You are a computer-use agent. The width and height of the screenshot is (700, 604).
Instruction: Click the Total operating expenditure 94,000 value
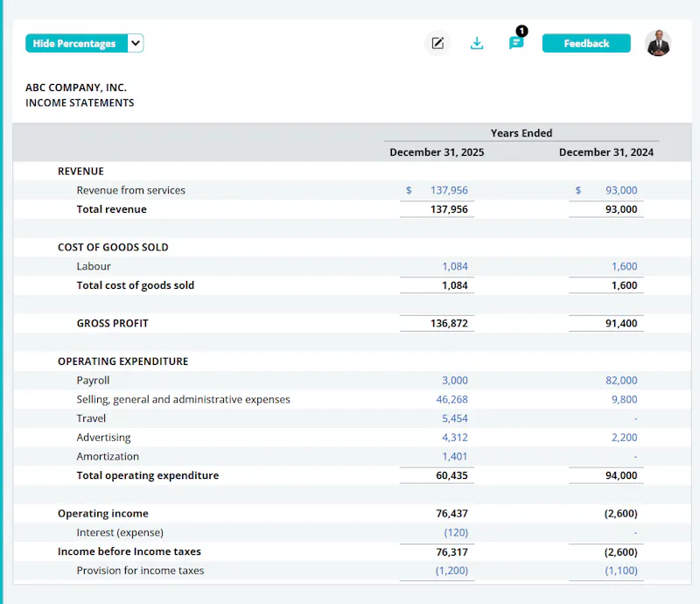click(x=621, y=475)
